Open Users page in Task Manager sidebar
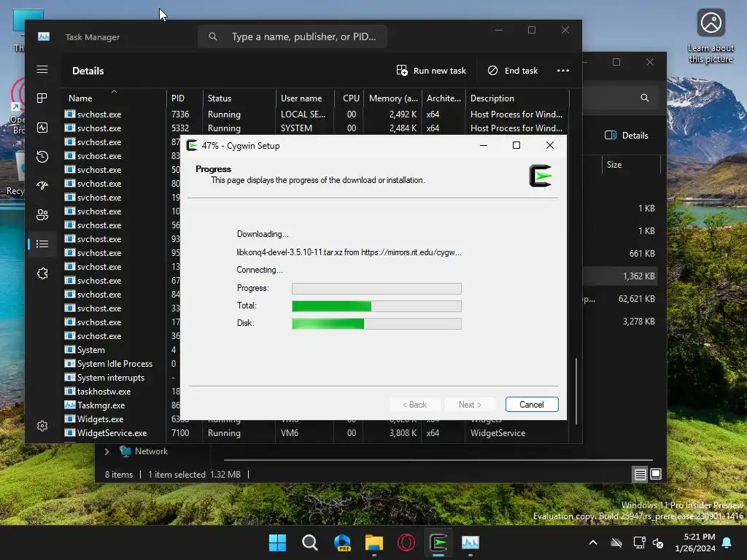 (x=42, y=215)
